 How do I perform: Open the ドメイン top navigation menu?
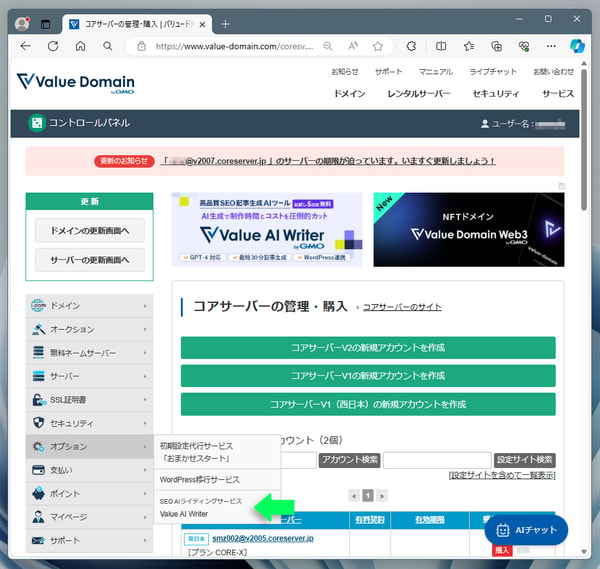pos(349,94)
